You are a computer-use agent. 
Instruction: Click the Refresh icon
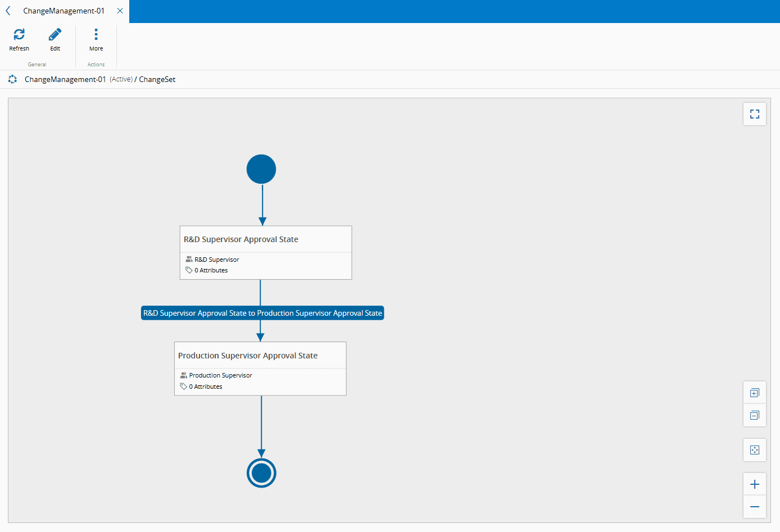[x=19, y=35]
